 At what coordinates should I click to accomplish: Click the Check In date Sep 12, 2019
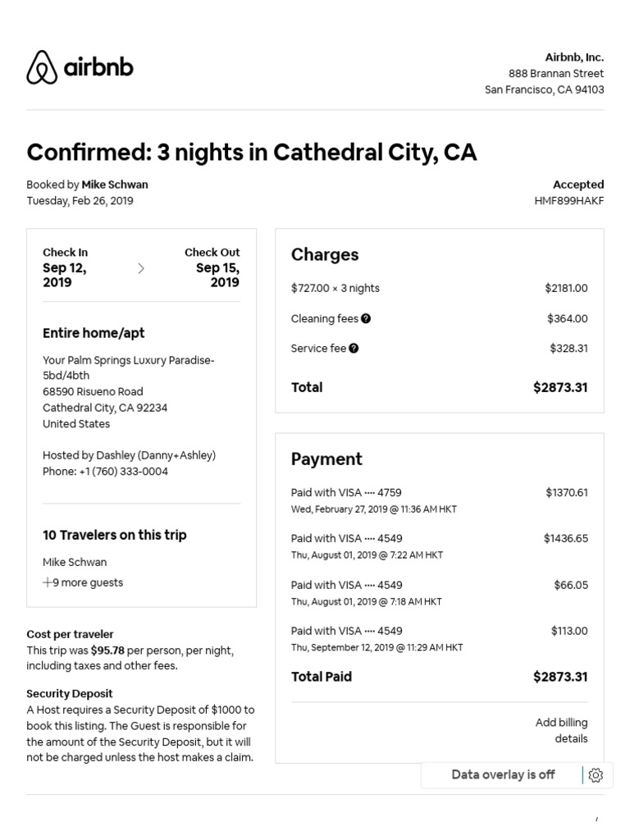(65, 275)
